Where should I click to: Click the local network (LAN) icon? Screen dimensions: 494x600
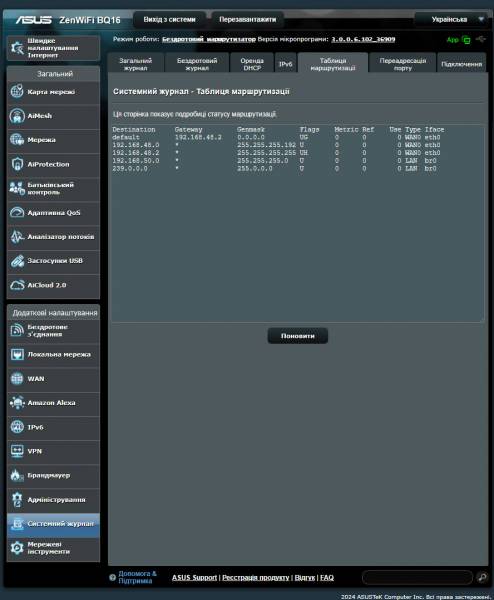pyautogui.click(x=17, y=354)
